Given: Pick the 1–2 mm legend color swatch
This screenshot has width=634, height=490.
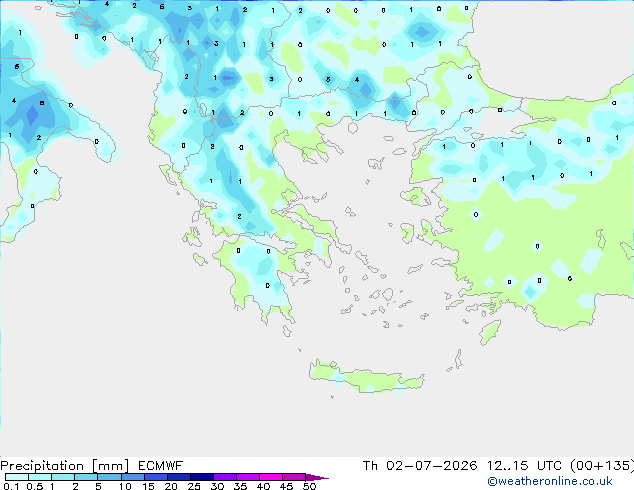Looking at the screenshot, I should pyautogui.click(x=63, y=477).
